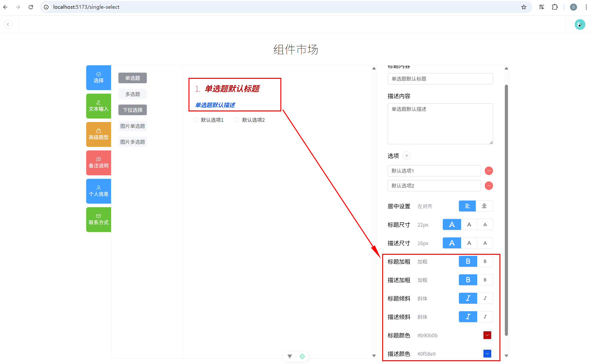Open the 标题颜色 red color picker dropdown

487,335
